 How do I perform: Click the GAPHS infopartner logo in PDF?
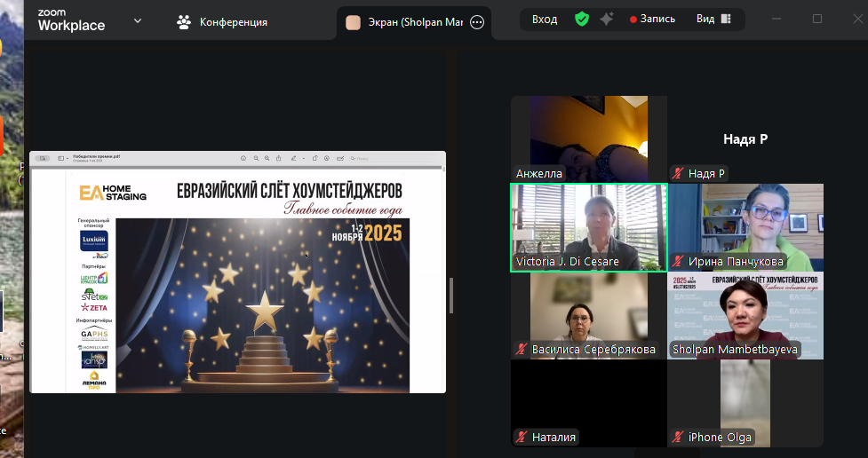click(x=94, y=334)
